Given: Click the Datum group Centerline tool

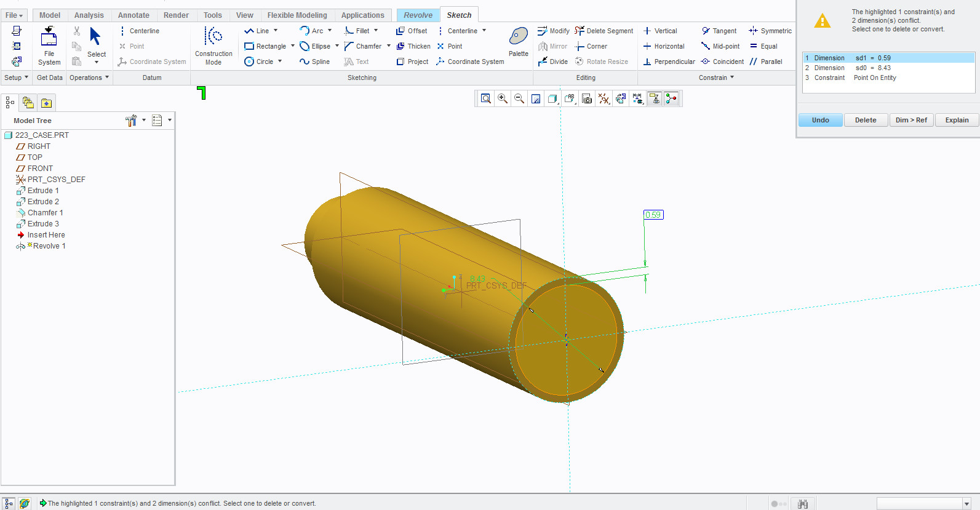Looking at the screenshot, I should click(139, 31).
